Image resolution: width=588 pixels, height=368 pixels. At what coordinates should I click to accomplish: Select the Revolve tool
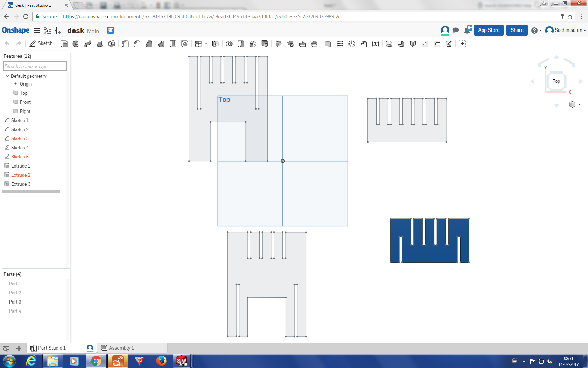pos(76,44)
